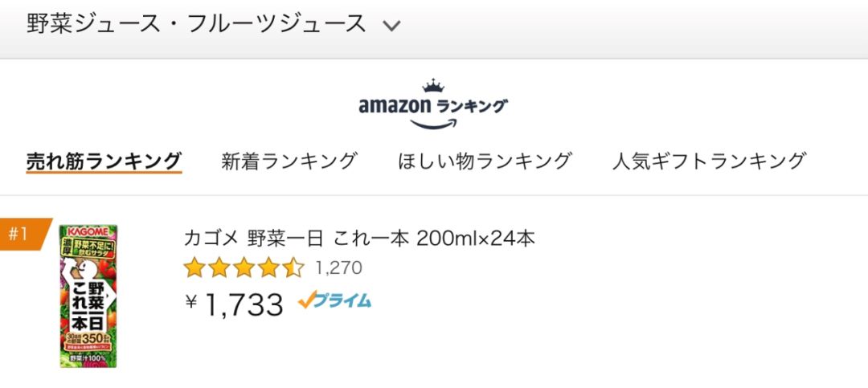Click the ランキング text in the logo

pyautogui.click(x=472, y=105)
